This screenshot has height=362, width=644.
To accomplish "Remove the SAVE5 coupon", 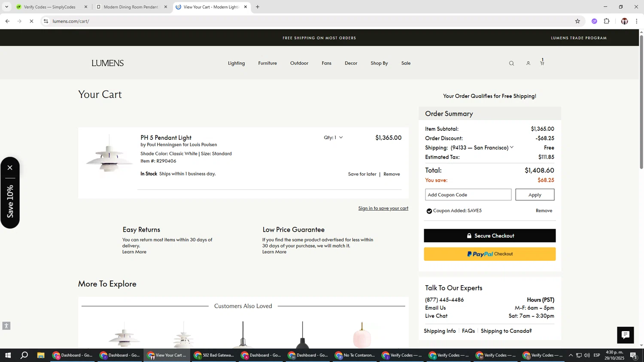I will click(544, 211).
